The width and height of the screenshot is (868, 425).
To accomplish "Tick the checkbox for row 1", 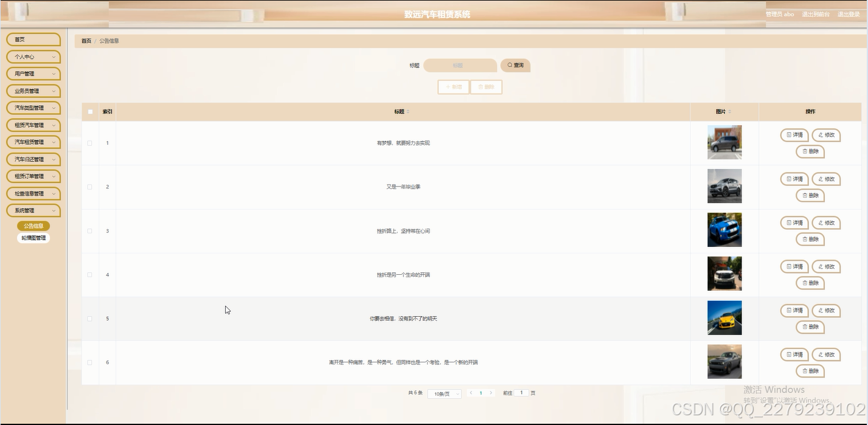I will [89, 142].
